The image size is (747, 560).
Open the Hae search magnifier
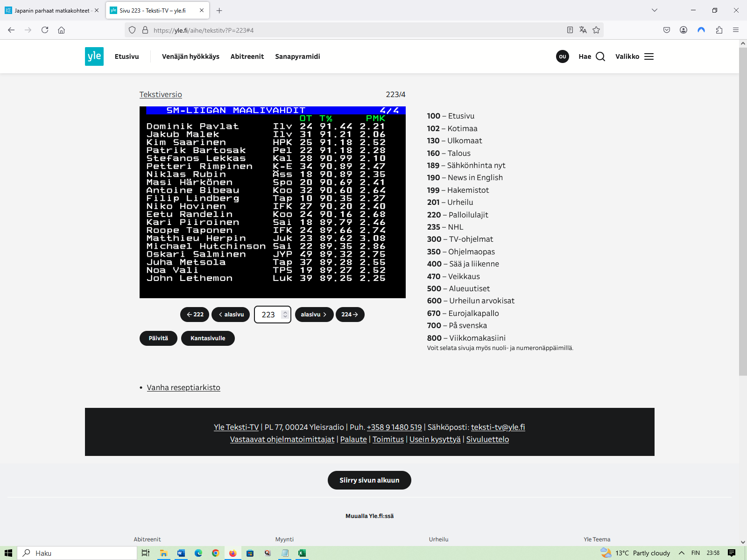pyautogui.click(x=600, y=56)
